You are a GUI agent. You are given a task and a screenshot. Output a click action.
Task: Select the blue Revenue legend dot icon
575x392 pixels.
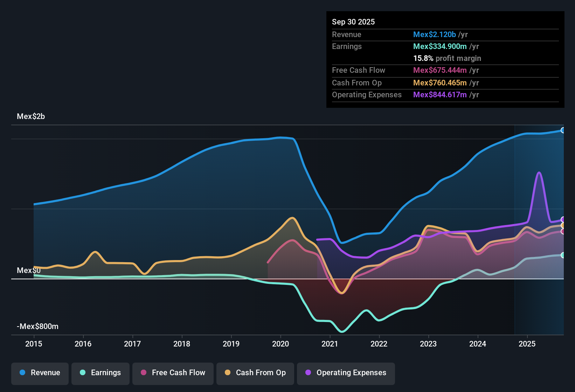(x=22, y=373)
